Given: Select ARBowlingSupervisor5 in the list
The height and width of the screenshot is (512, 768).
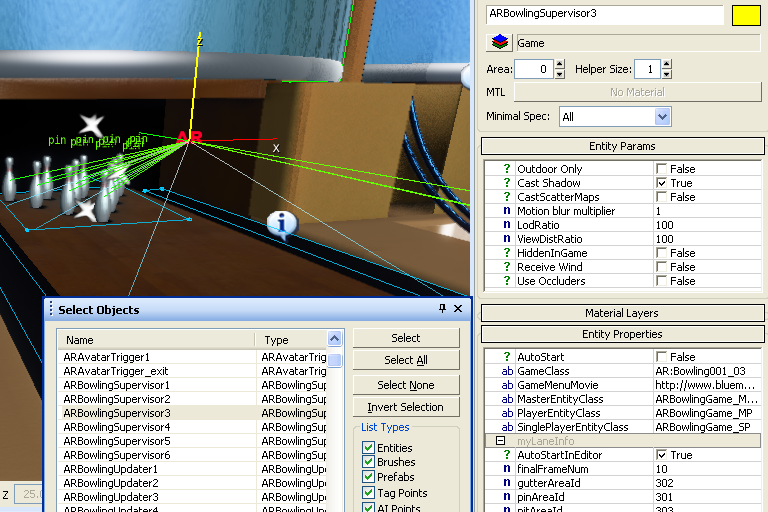Looking at the screenshot, I should [192, 441].
